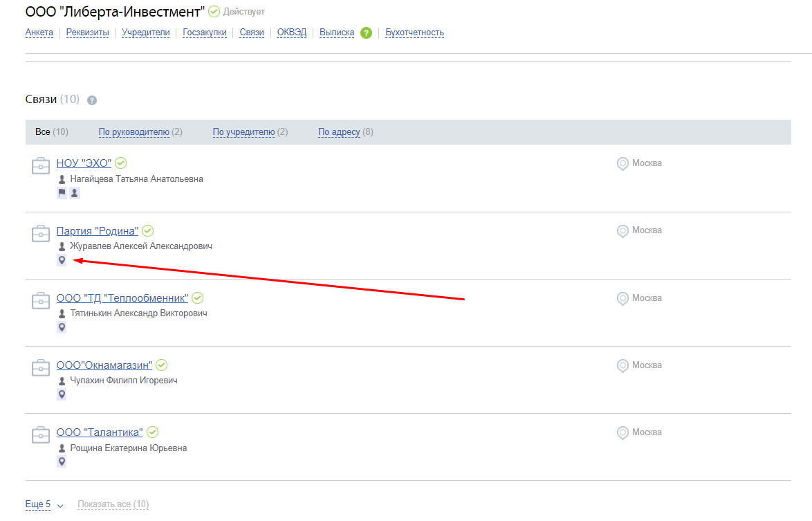Jump to Связи section in top navigation
Image resolution: width=812 pixels, height=521 pixels.
coord(252,33)
